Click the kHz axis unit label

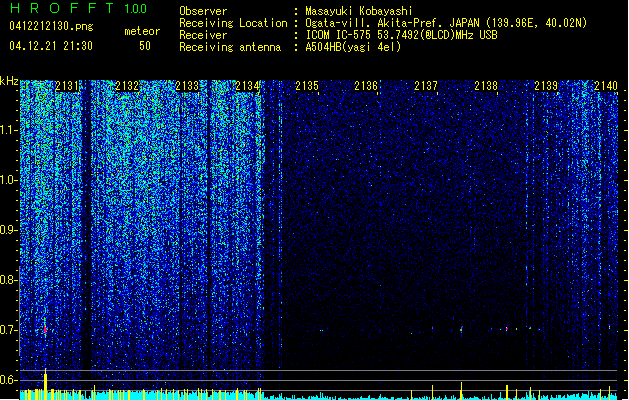9,81
